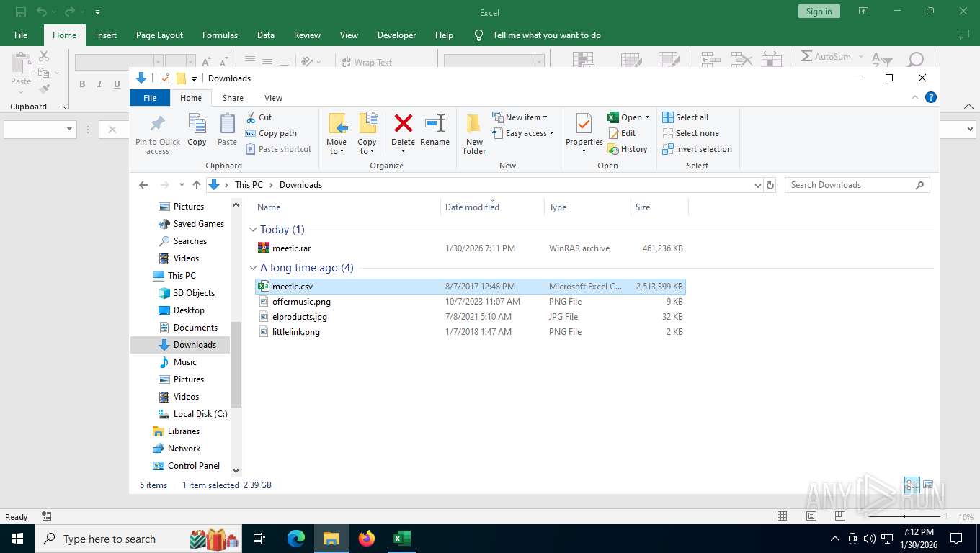Click the Search Downloads field
980x553 pixels.
pyautogui.click(x=857, y=185)
